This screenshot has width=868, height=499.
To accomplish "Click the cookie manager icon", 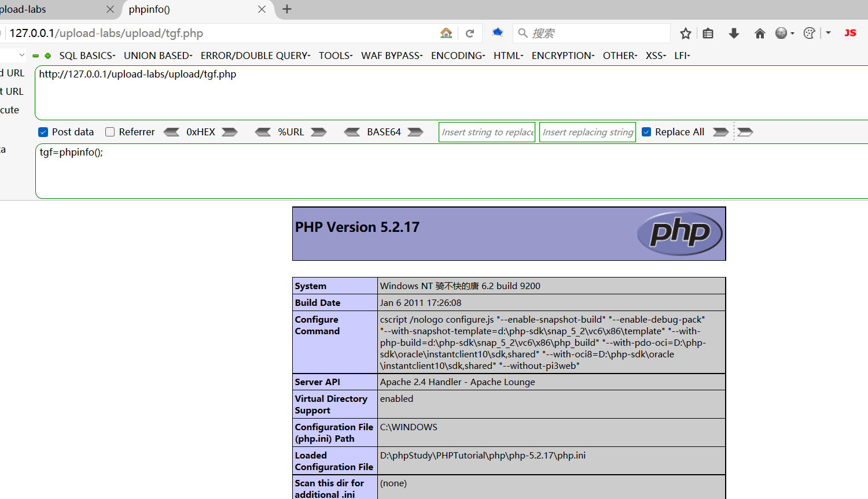I will 810,34.
